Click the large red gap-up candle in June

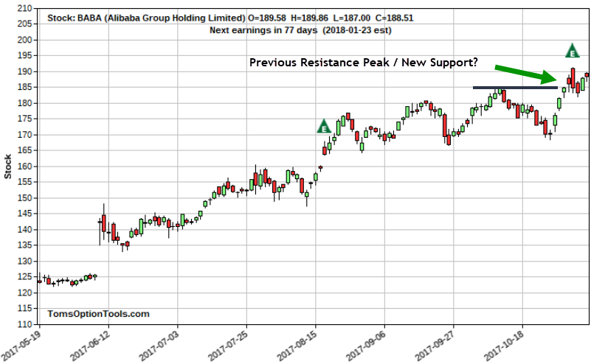pyautogui.click(x=104, y=223)
